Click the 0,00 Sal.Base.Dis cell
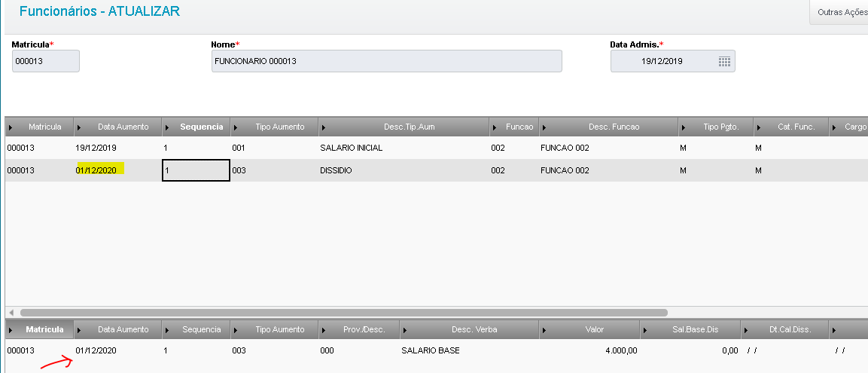Screen dimensions: 868x373 click(x=690, y=351)
